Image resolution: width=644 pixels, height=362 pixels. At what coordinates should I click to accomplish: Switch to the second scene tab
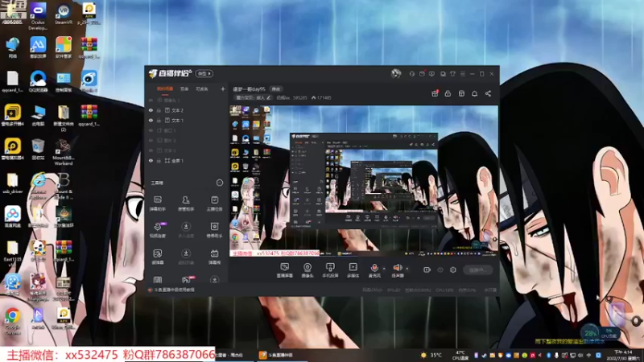coord(184,89)
